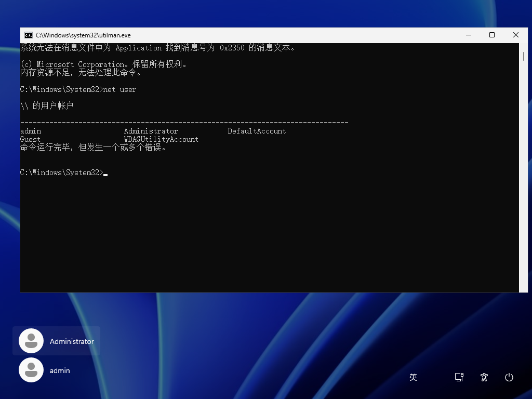Click the command prompt icon in title bar

click(29, 35)
